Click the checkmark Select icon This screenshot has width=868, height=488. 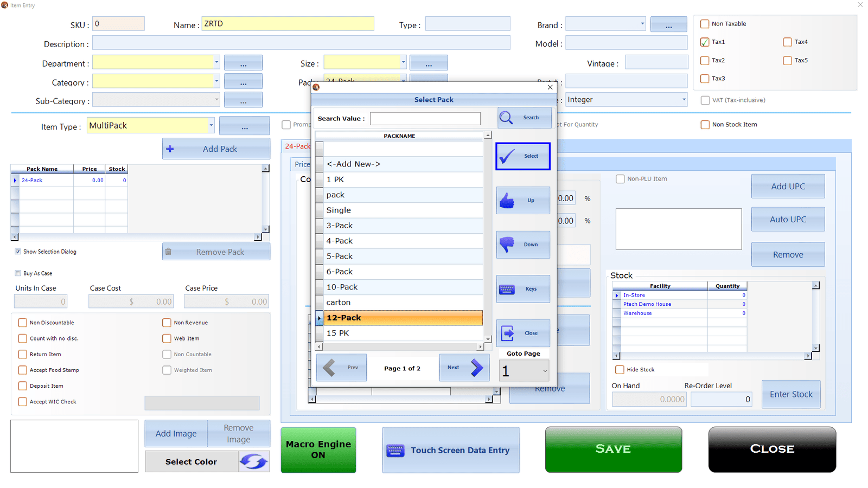click(507, 156)
